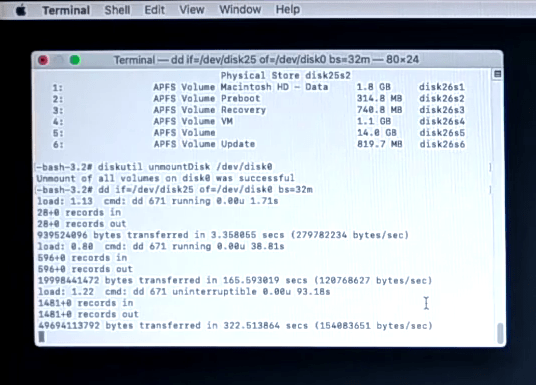This screenshot has width=536, height=385.
Task: Click the 'disk26s6' identifier
Action: click(x=442, y=144)
